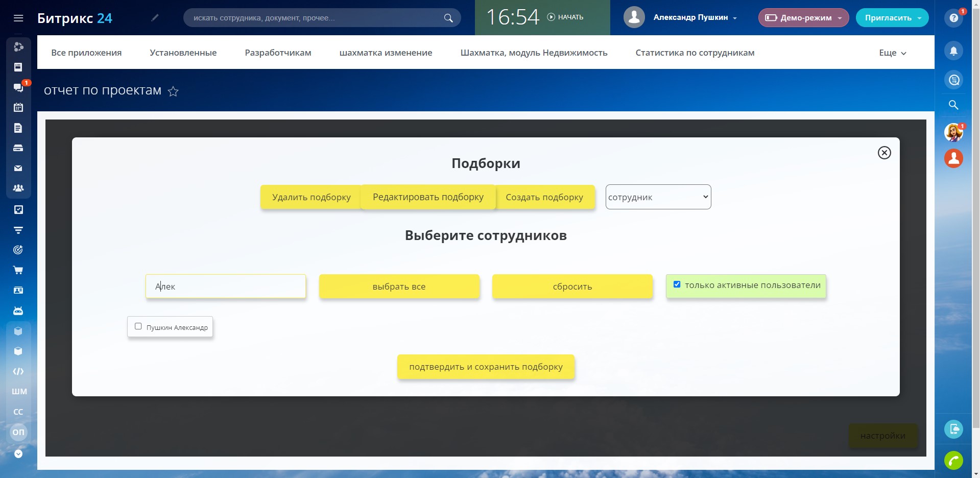
Task: Open the Статистика по сотрудникам tab
Action: point(695,53)
